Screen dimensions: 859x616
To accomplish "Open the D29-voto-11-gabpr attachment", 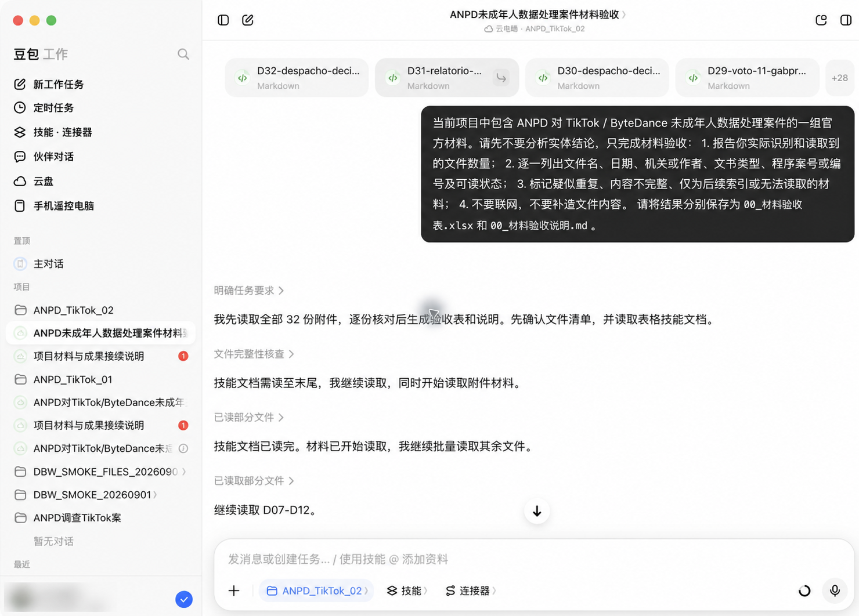I will [748, 78].
